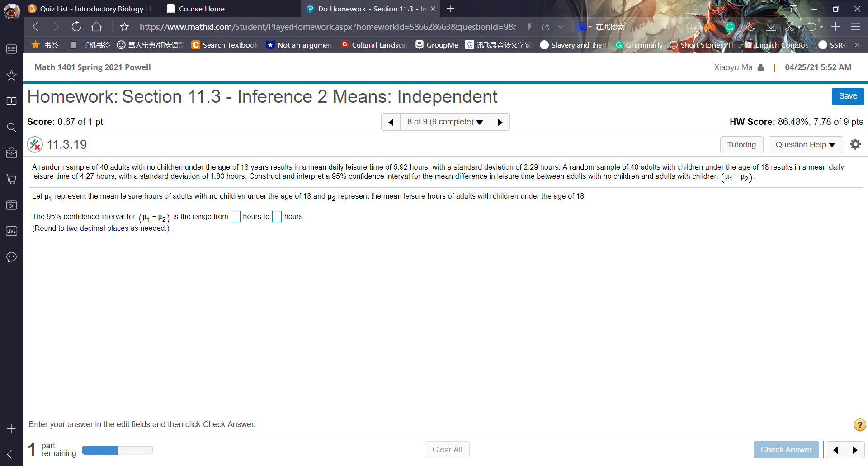Click the Clear All button
The width and height of the screenshot is (868, 466).
pos(447,449)
